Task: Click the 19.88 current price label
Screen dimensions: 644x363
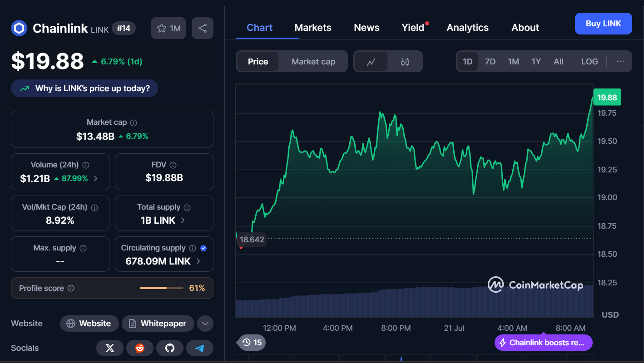Action: point(607,97)
